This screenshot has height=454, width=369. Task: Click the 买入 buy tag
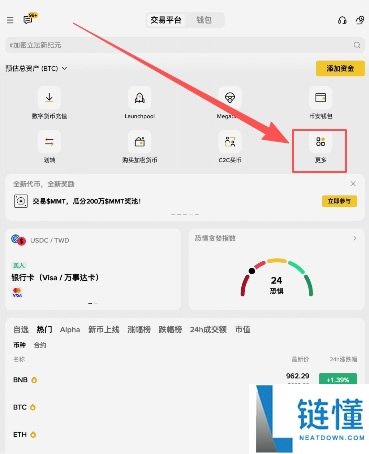pos(19,265)
